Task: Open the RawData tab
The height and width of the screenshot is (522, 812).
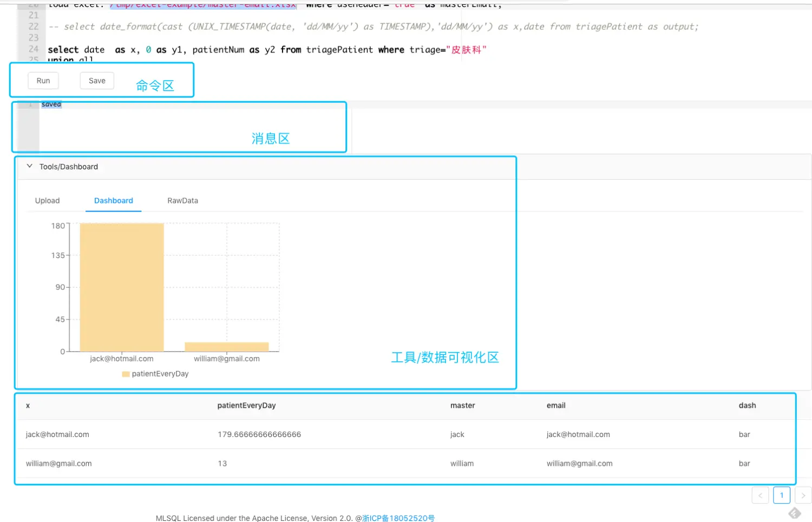Action: 182,201
